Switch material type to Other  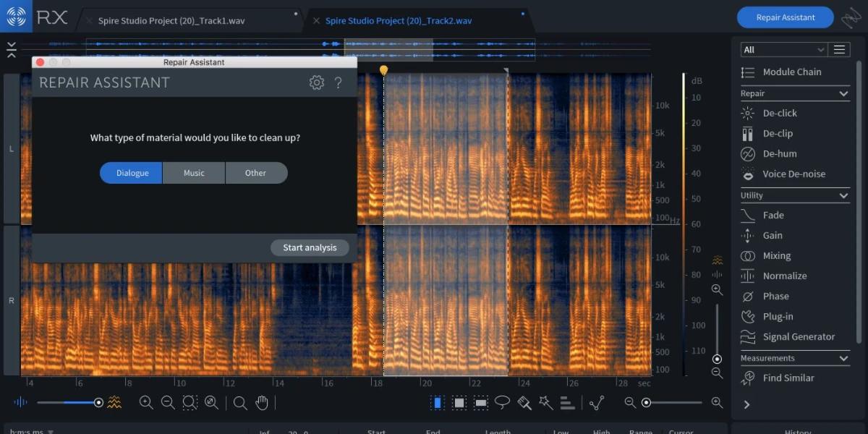tap(256, 173)
